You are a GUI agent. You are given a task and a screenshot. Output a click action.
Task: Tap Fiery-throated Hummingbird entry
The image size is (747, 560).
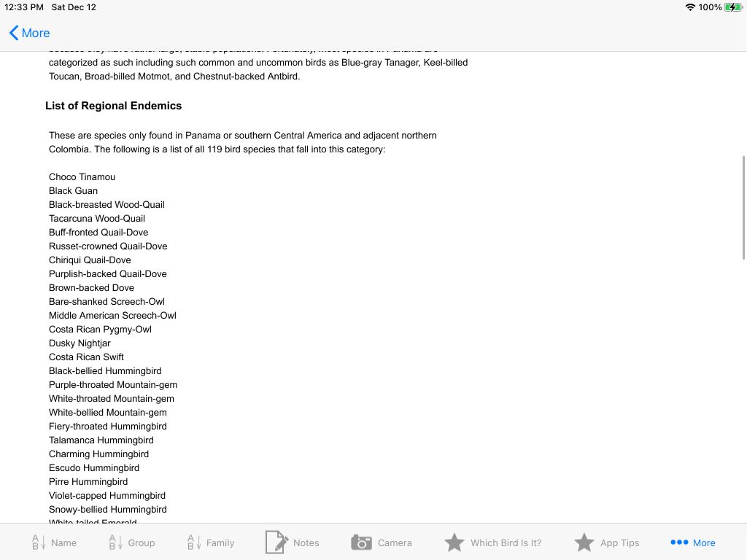click(108, 426)
